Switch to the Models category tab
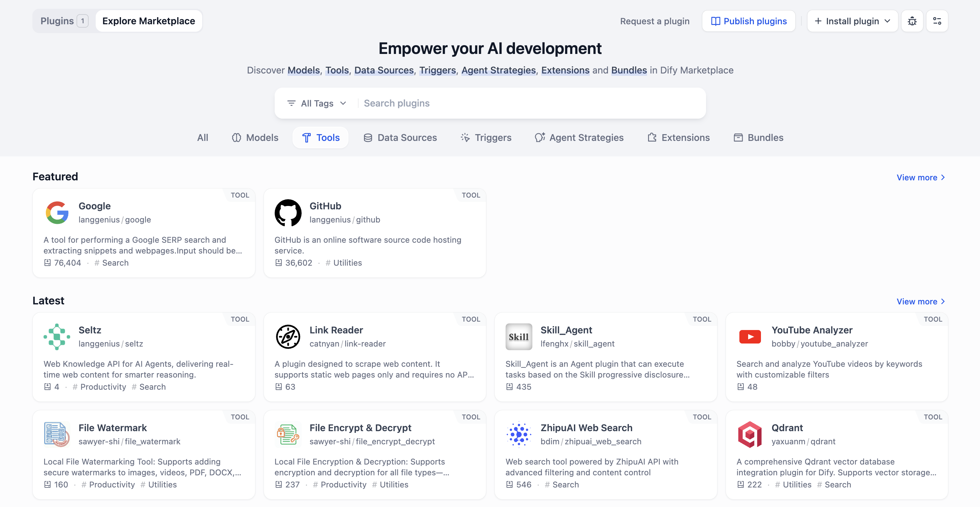Image resolution: width=980 pixels, height=507 pixels. coord(255,138)
